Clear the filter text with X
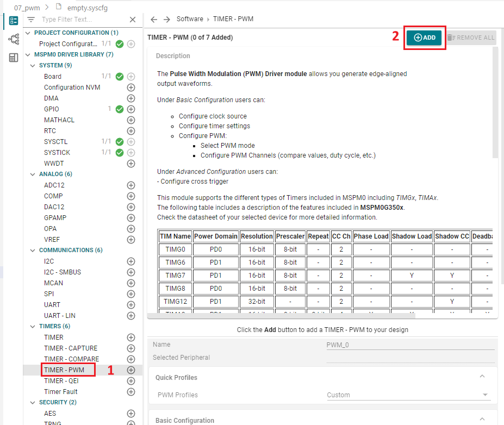 [x=133, y=20]
